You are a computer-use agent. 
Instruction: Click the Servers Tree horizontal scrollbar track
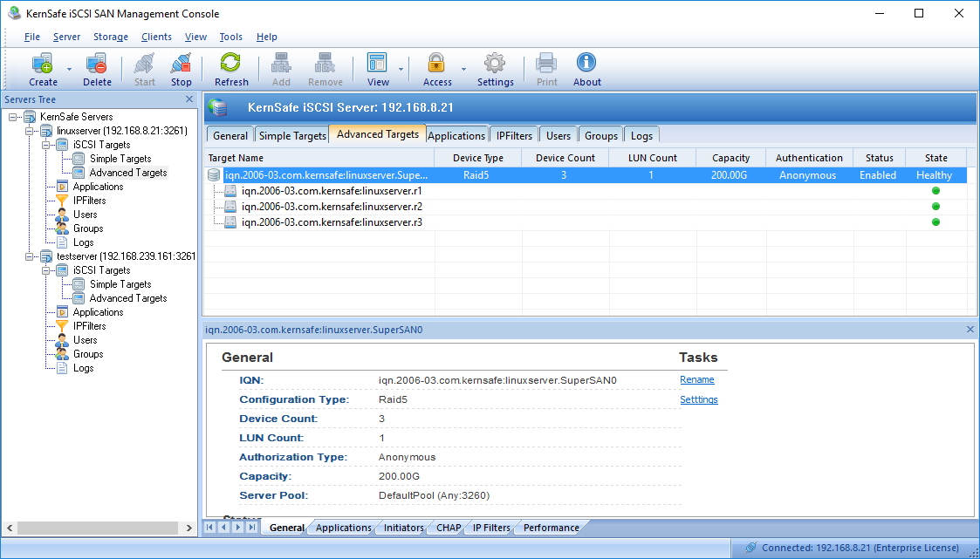click(x=99, y=528)
